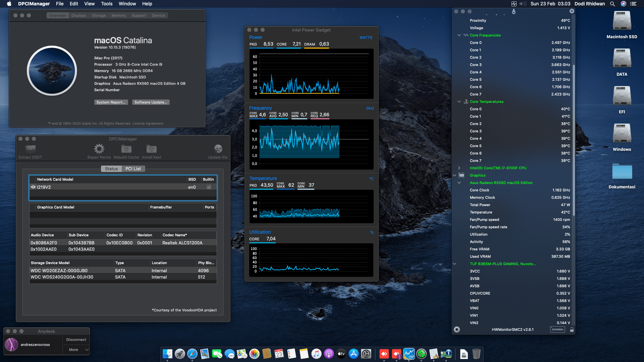Image resolution: width=644 pixels, height=362 pixels.
Task: Click Disconnect in Anydesk
Action: click(x=76, y=340)
